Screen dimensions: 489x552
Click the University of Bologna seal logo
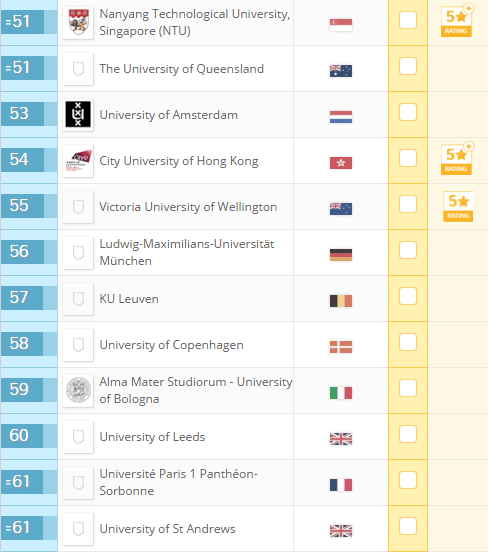pyautogui.click(x=78, y=390)
